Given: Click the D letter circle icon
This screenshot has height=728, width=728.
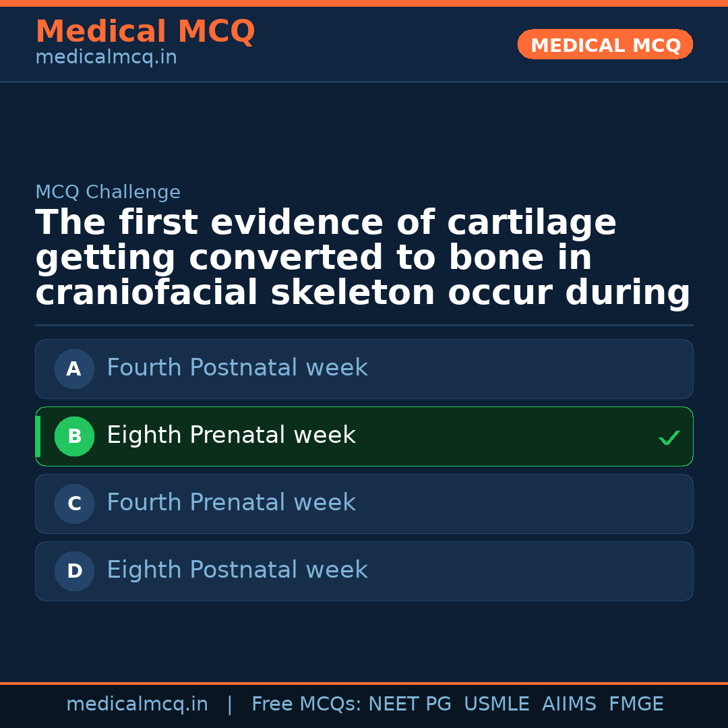Looking at the screenshot, I should click(74, 571).
